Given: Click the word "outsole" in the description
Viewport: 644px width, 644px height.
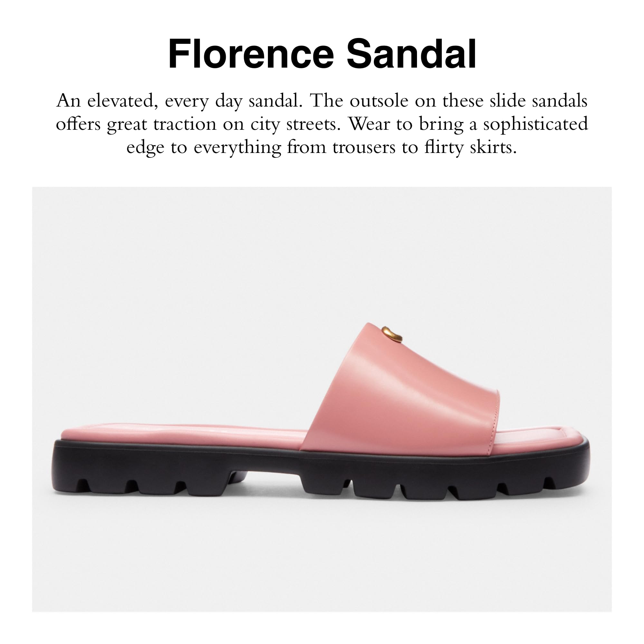Looking at the screenshot, I should pos(379,101).
